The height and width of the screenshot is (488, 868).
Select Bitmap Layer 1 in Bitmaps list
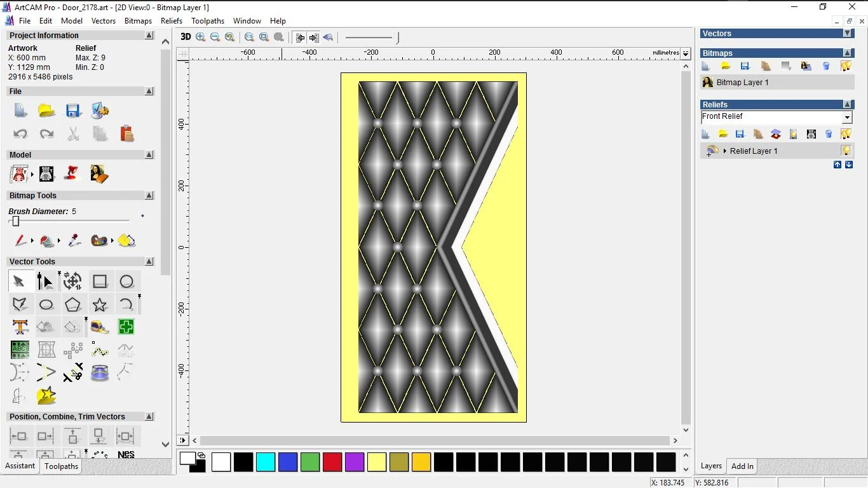click(742, 83)
